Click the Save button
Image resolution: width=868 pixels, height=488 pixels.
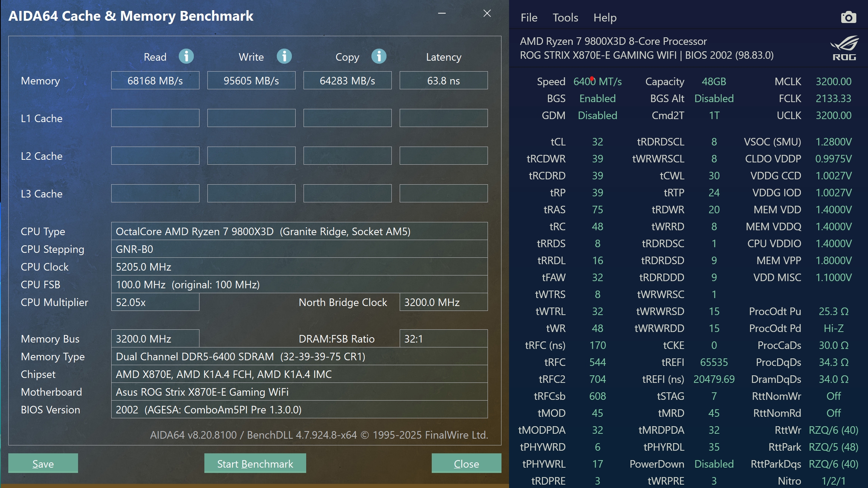coord(43,463)
